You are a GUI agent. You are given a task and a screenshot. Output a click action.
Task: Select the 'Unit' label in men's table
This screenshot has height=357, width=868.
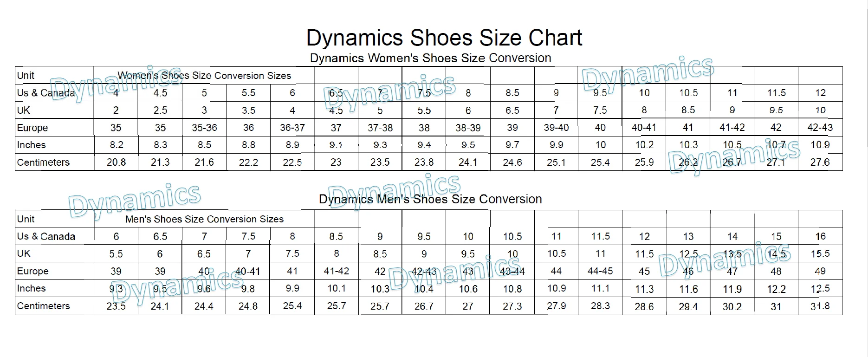pyautogui.click(x=26, y=219)
